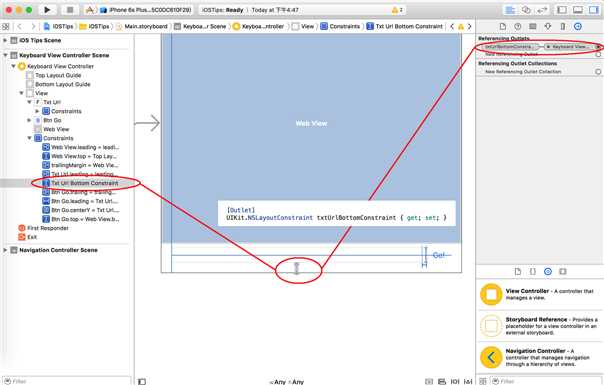The height and width of the screenshot is (385, 604).
Task: Expand the iOS Tips Scene
Action: click(x=5, y=40)
